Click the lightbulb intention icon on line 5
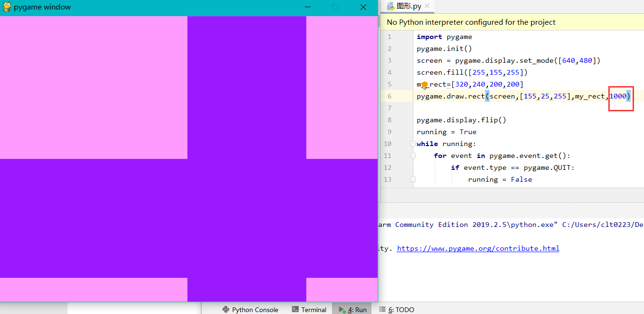Viewport: 644px width, 314px height. click(x=425, y=85)
